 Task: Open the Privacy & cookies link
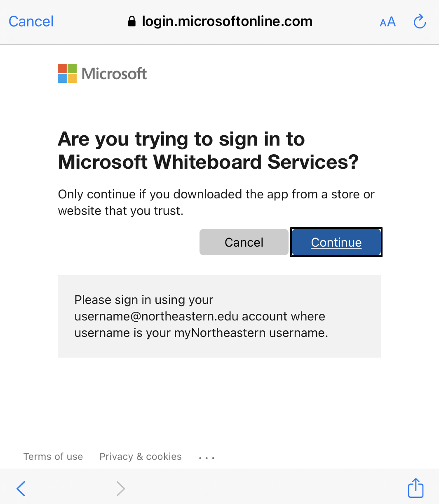click(x=141, y=457)
